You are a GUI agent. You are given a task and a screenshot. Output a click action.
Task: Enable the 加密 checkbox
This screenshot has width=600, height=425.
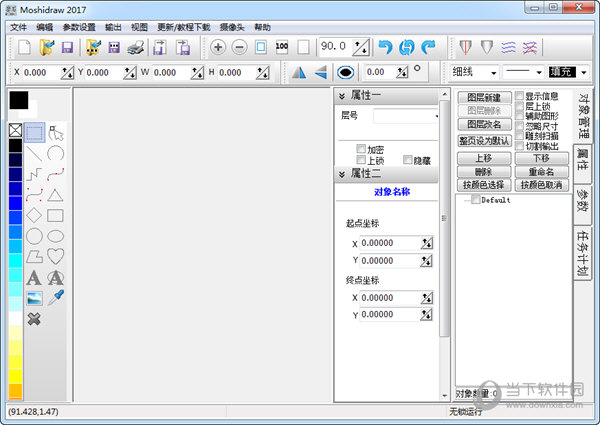tap(362, 149)
